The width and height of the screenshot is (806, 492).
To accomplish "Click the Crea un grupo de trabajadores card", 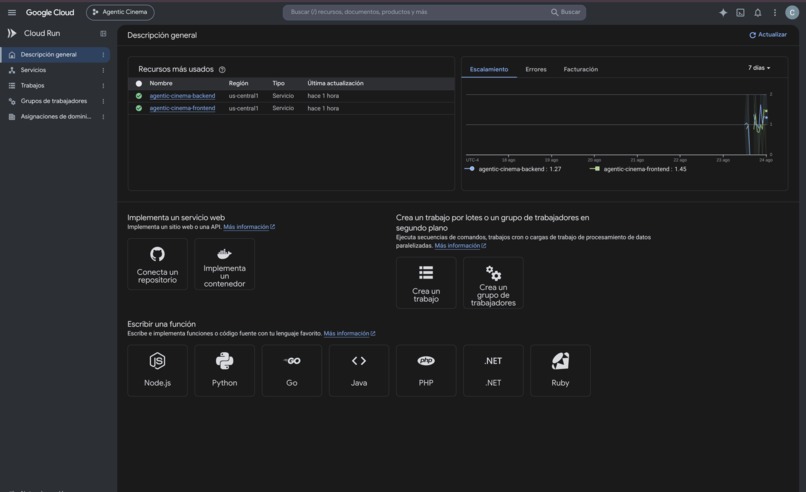I will pos(493,283).
